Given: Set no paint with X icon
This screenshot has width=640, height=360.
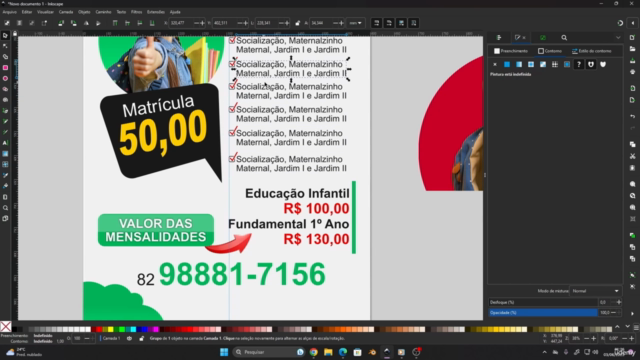Looking at the screenshot, I should pyautogui.click(x=495, y=64).
